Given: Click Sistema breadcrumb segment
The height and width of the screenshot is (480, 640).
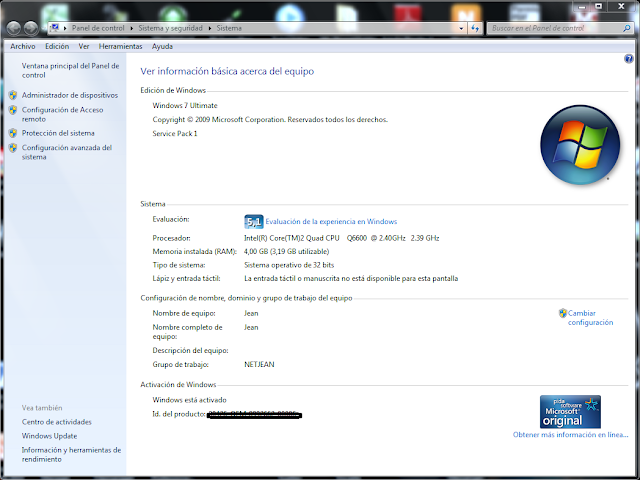Looking at the screenshot, I should coord(229,28).
